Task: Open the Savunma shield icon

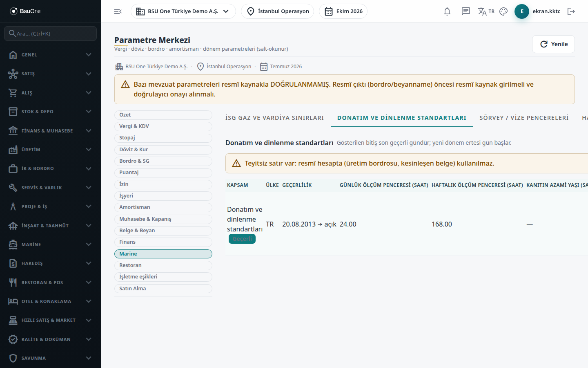Action: point(13,358)
